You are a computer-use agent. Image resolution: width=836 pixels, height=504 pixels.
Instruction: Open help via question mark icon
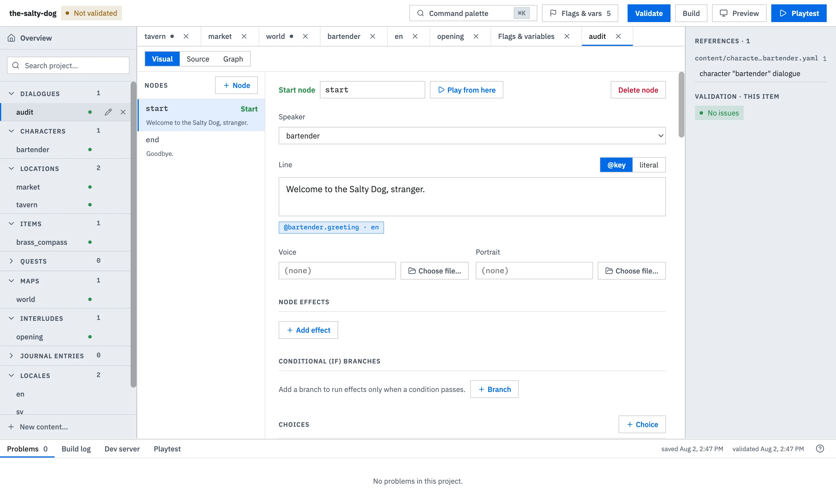coord(820,449)
